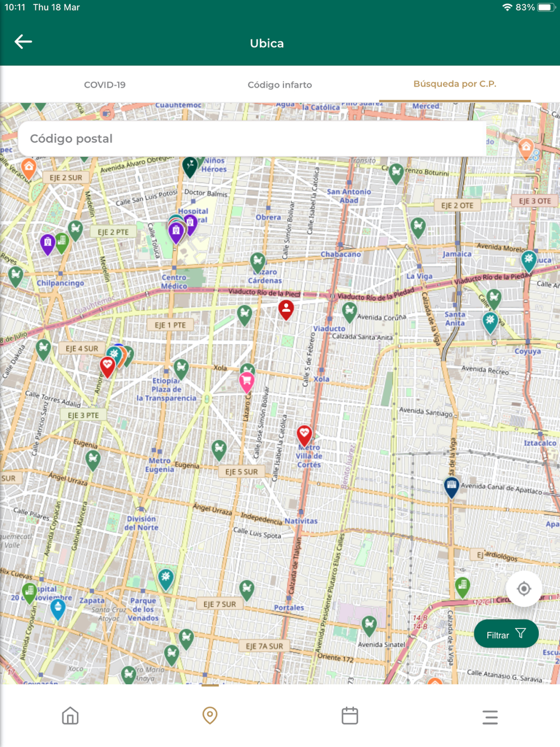Select green pin above Jamaica label
Screen dimensions: 560x747
(x=418, y=228)
